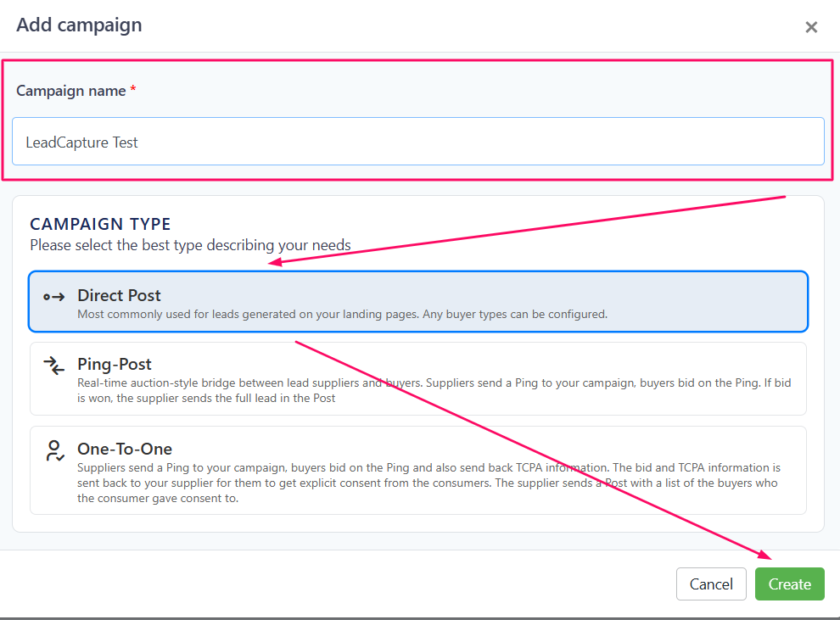Viewport: 840px width, 620px height.
Task: Click the Direct Post arrow icon
Action: 54,297
